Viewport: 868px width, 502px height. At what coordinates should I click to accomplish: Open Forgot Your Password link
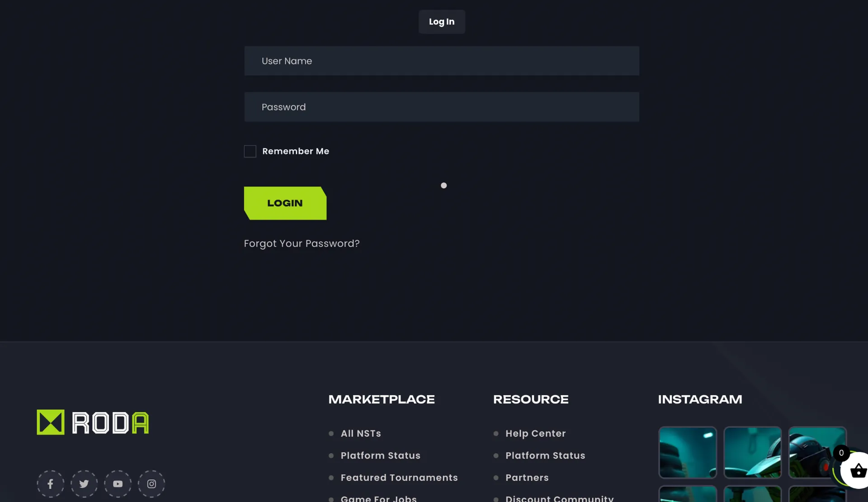click(302, 244)
